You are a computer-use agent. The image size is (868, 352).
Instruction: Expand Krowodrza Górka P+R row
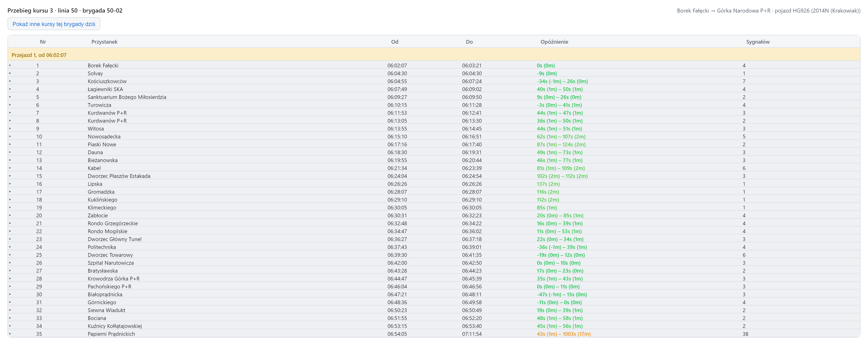[10, 278]
